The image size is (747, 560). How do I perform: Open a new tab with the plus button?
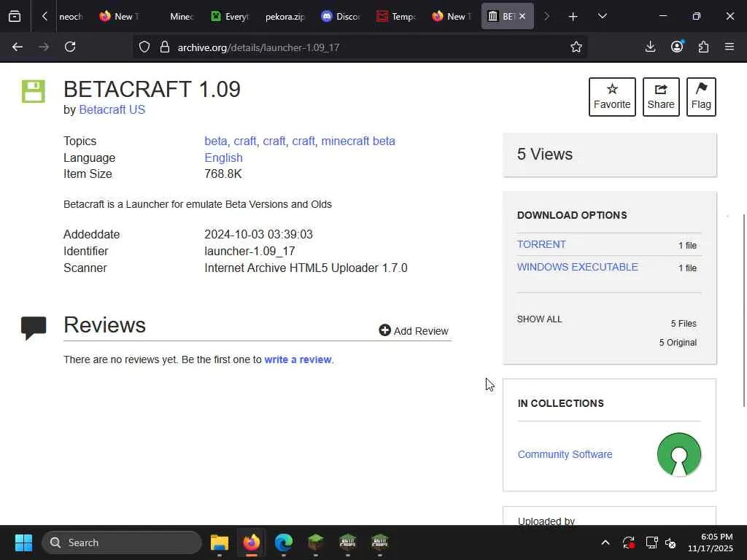573,17
